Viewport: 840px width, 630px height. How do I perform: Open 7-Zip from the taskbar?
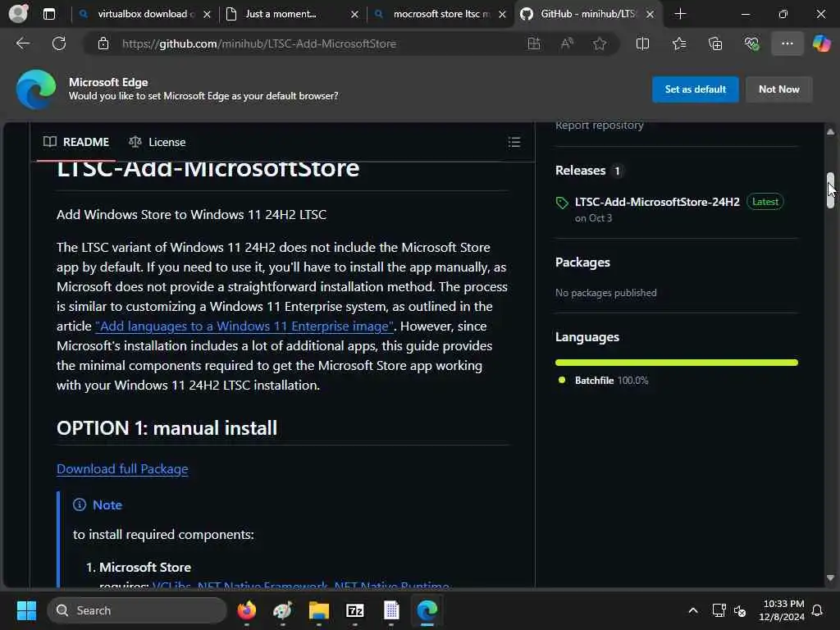pos(354,610)
